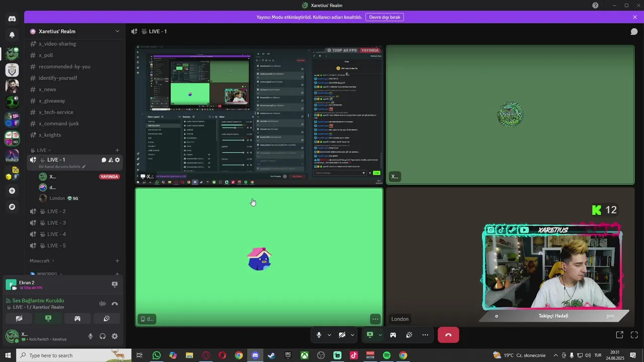This screenshot has width=644, height=362.
Task: Disconnect from voice in left panel
Action: 115,304
